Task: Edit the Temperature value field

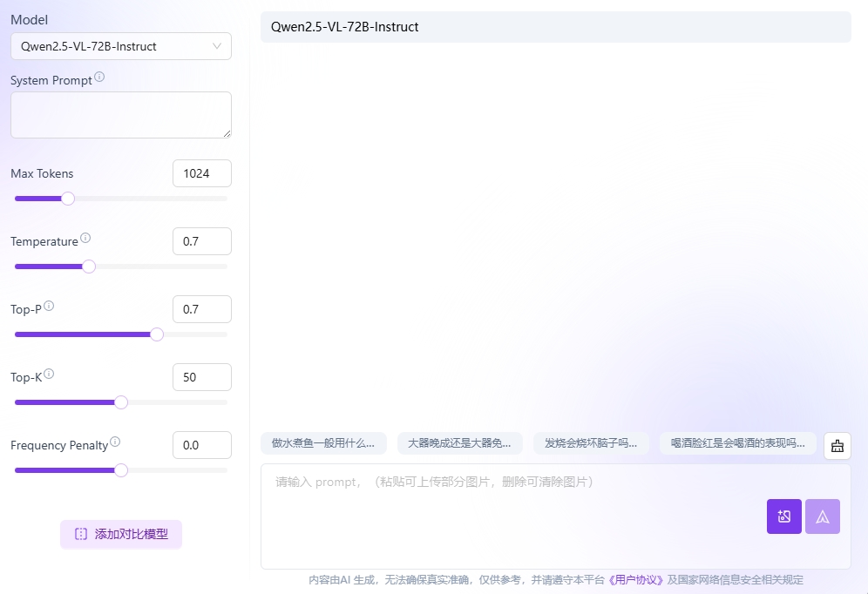Action: [202, 241]
